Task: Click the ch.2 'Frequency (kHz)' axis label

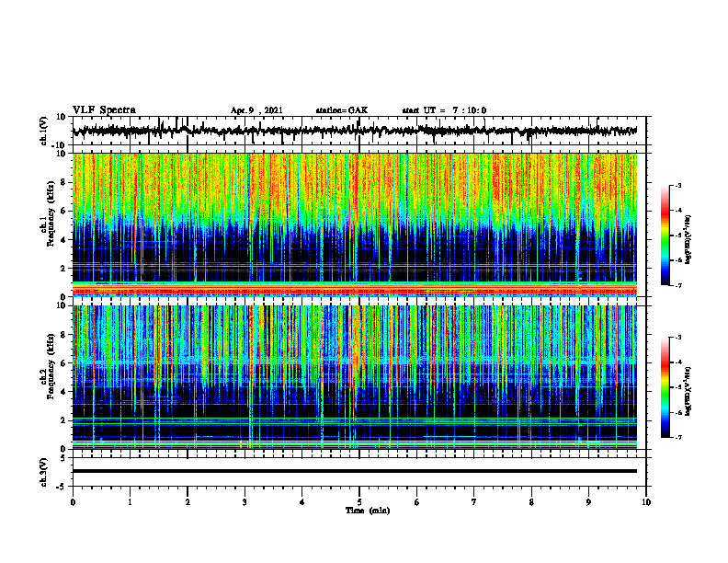Action: tap(51, 366)
